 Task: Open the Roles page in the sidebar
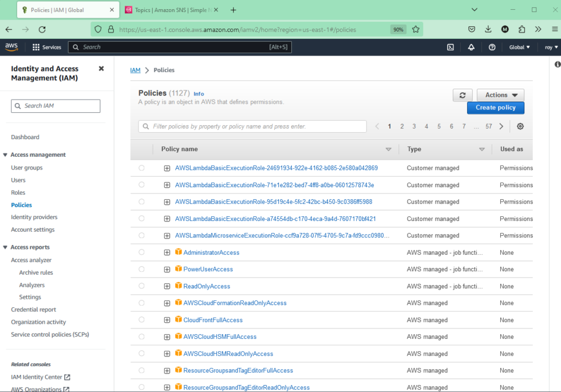tap(18, 192)
